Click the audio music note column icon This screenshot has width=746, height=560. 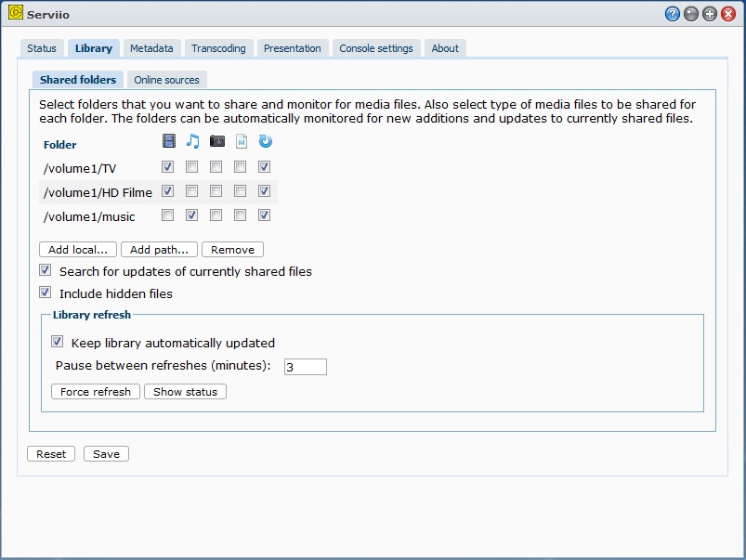(192, 141)
